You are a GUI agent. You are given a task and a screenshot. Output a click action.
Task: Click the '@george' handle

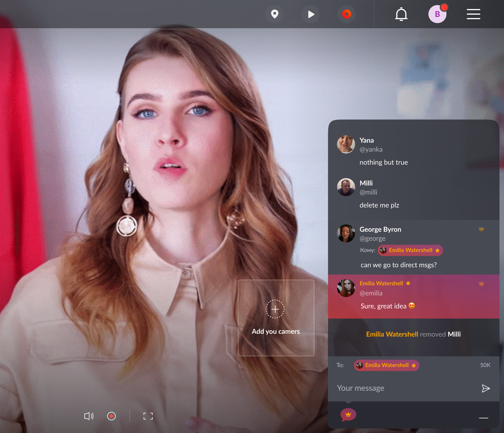(x=372, y=238)
